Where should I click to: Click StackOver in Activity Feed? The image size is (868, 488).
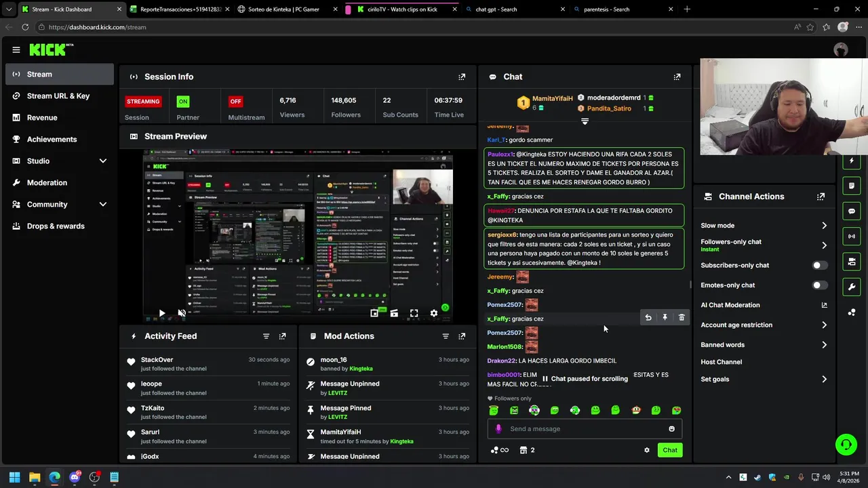coord(157,360)
